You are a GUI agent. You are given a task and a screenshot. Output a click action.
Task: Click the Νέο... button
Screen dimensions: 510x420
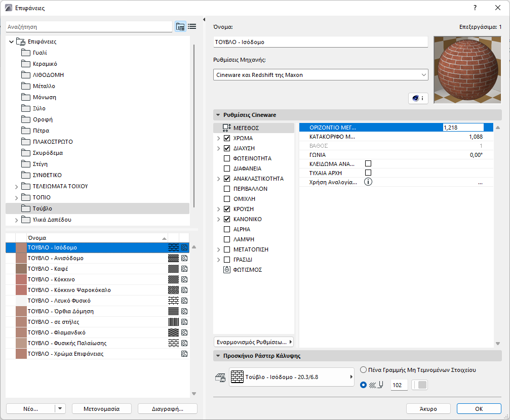click(30, 409)
